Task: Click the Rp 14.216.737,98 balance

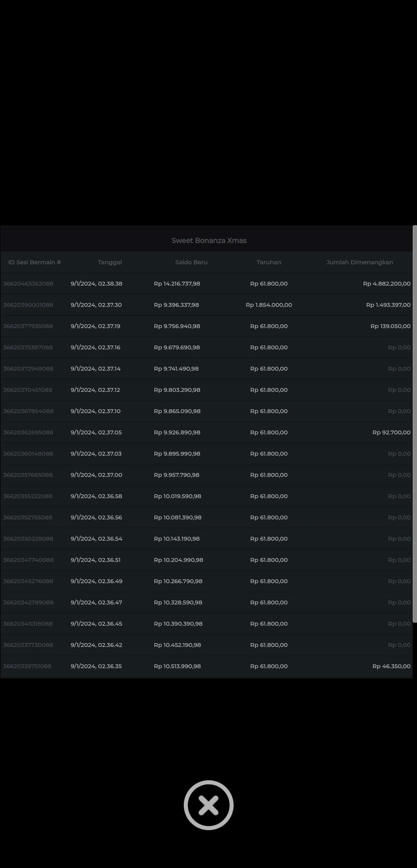Action: (177, 284)
